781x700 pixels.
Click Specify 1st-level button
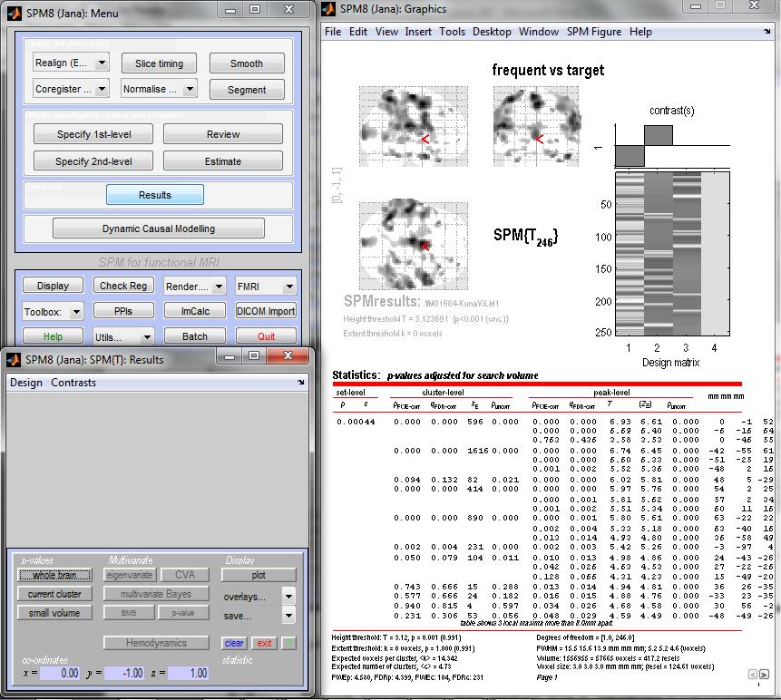point(93,134)
